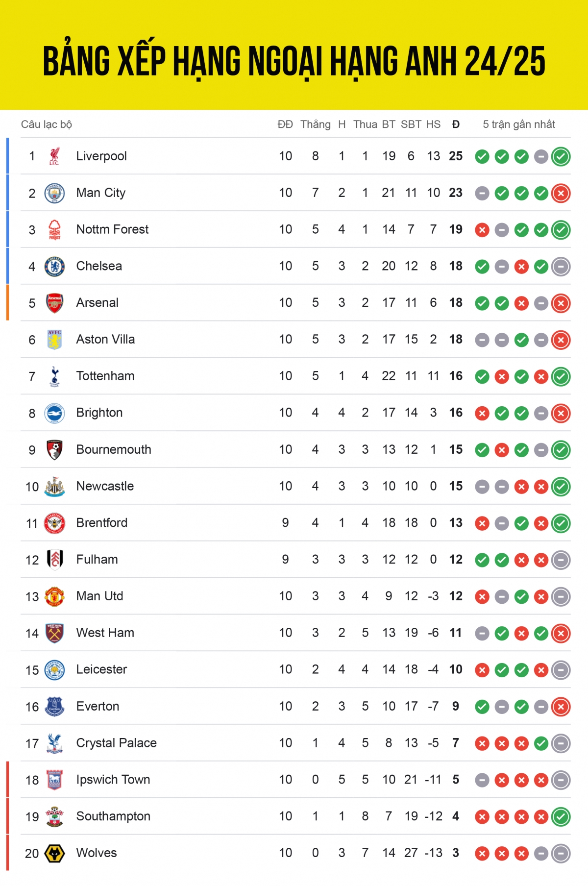Click Man City's latest match loss indicator
The image size is (588, 886).
point(561,194)
